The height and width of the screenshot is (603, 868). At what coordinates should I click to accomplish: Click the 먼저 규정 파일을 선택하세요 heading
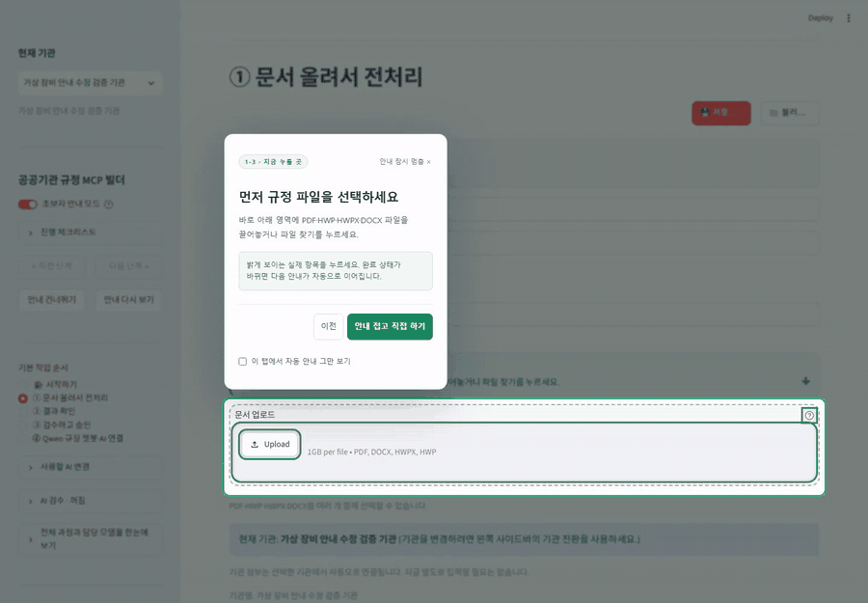tap(318, 197)
